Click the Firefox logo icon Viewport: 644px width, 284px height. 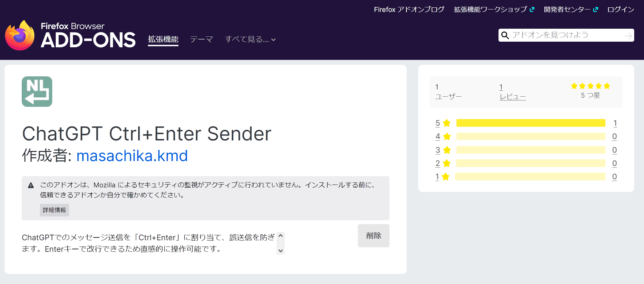point(20,35)
